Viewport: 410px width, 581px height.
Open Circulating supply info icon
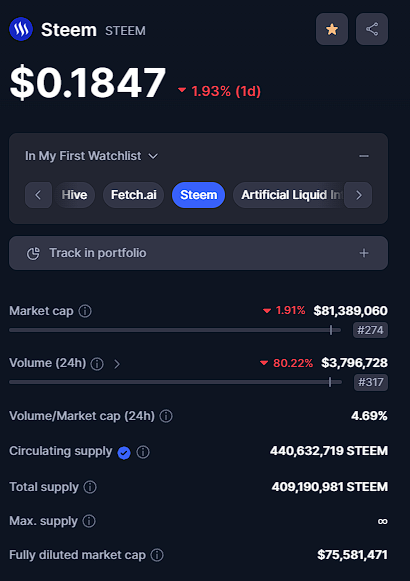tap(143, 452)
